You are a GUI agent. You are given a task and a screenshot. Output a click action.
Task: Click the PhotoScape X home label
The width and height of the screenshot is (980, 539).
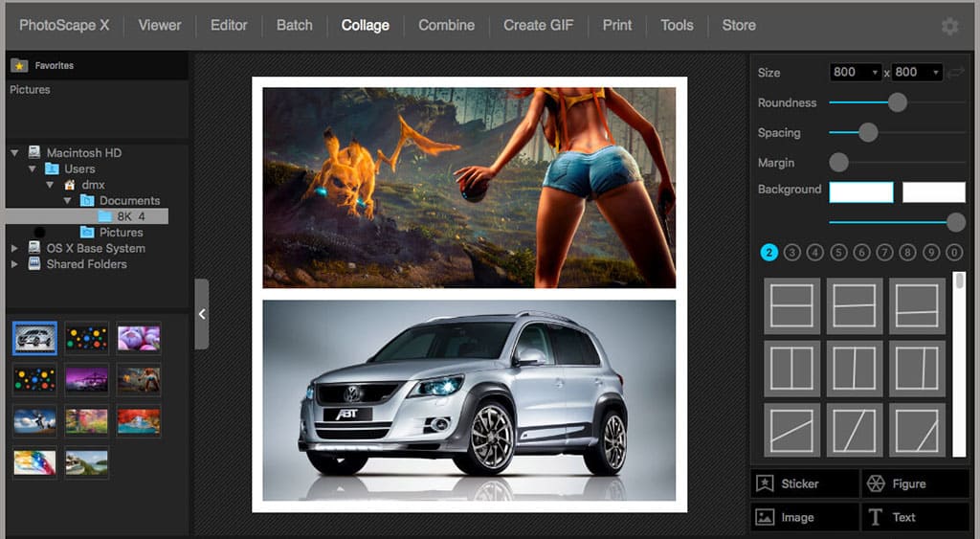[64, 26]
